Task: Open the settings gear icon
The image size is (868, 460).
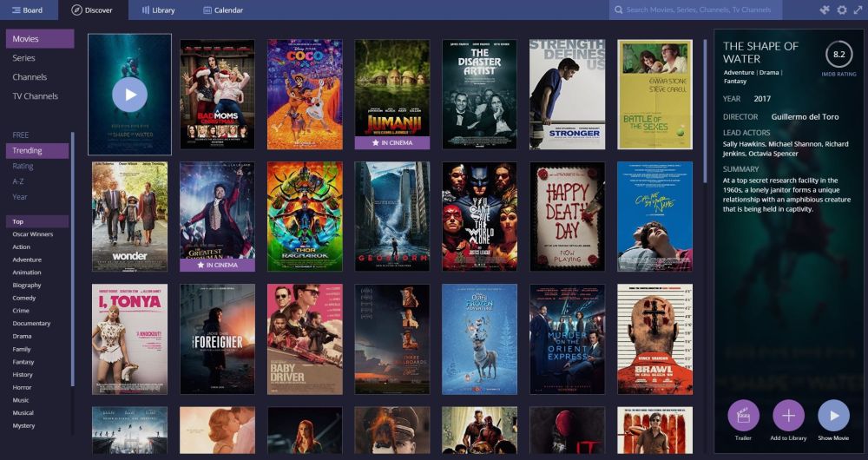Action: pos(842,10)
